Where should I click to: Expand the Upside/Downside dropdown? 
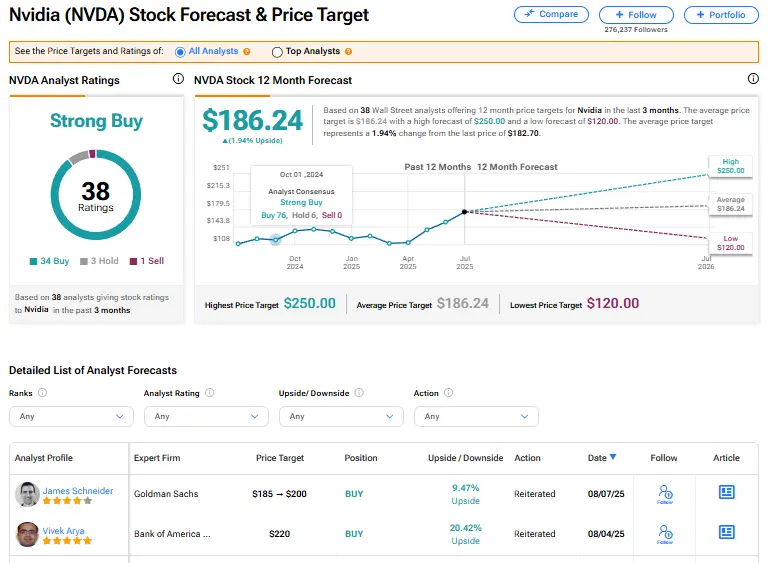pos(341,416)
